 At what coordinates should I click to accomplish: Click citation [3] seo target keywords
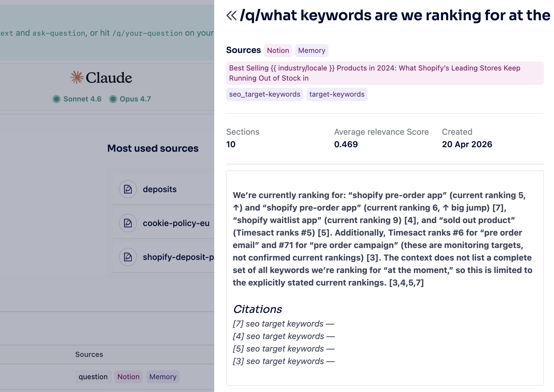[x=284, y=361]
